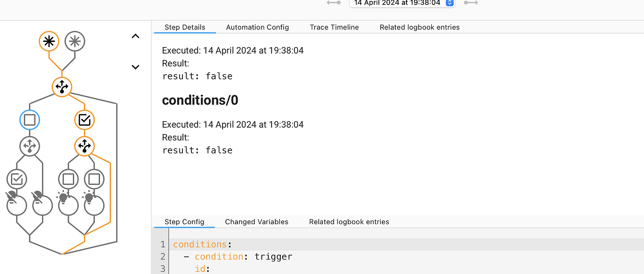Click the 'conditions:' code line

(x=203, y=244)
